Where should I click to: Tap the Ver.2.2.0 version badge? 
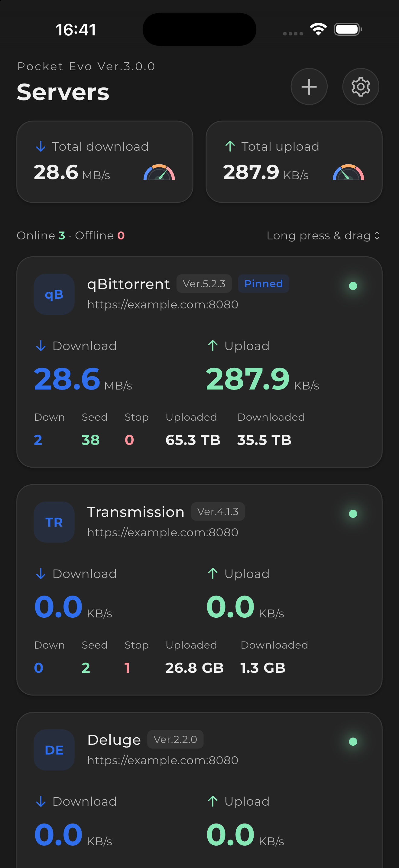click(175, 739)
